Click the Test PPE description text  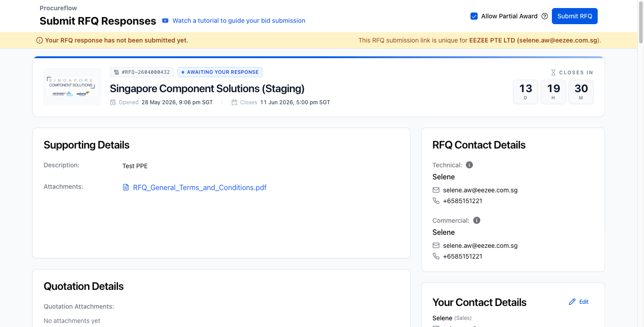[x=135, y=166]
